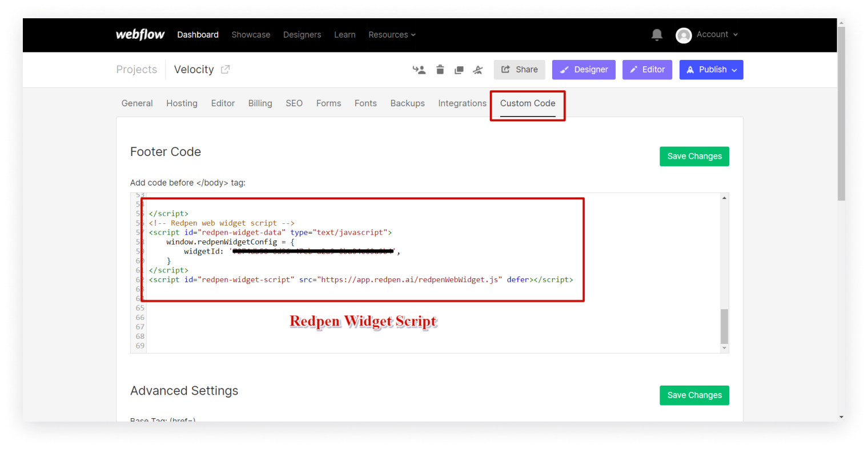Click line number 69 in gutter

point(140,346)
